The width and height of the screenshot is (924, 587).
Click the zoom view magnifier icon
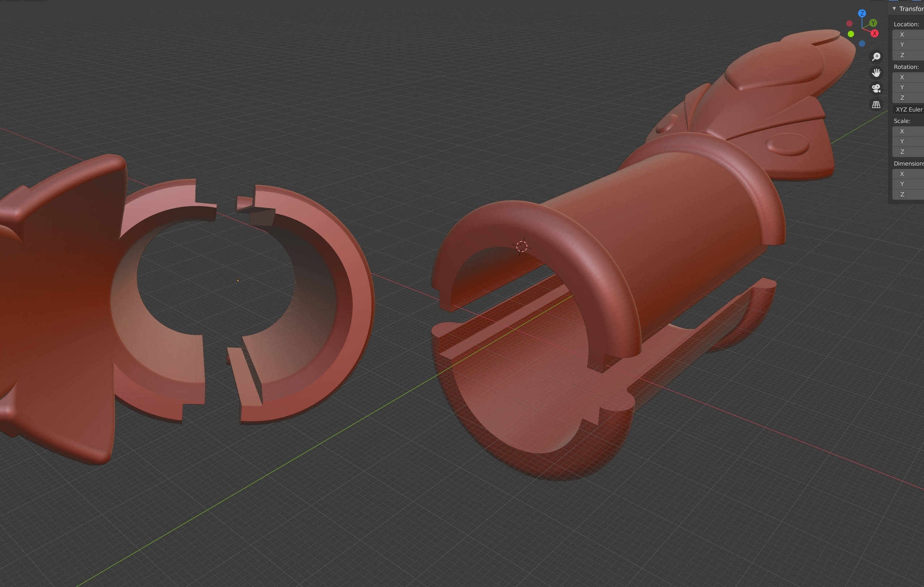(x=876, y=57)
